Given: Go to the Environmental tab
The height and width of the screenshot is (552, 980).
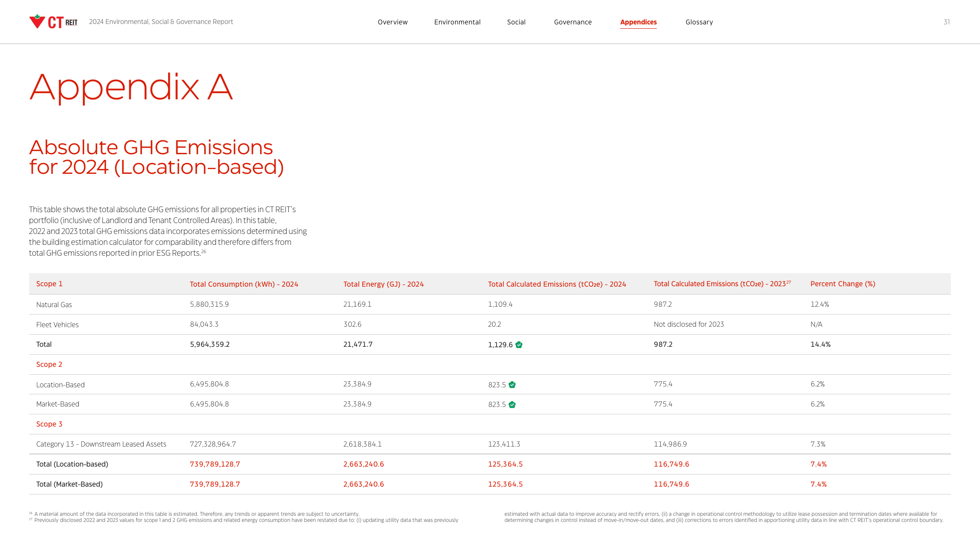Looking at the screenshot, I should coord(457,22).
